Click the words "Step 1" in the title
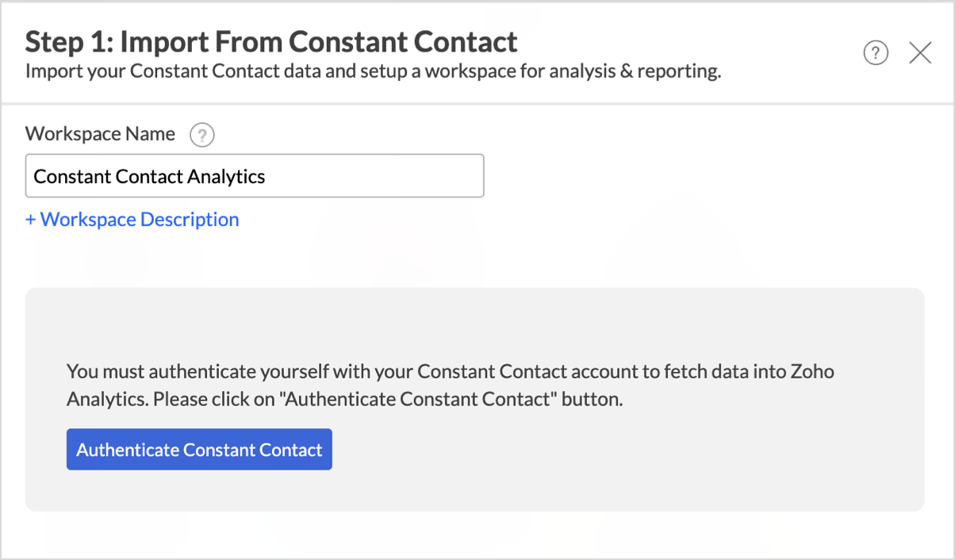The width and height of the screenshot is (955, 560). 67,41
